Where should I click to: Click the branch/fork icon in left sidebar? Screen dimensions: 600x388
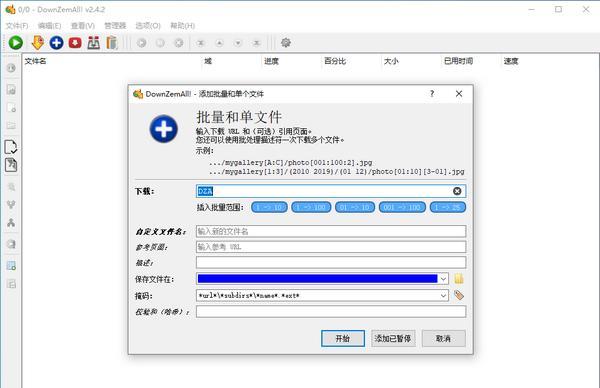[x=11, y=205]
